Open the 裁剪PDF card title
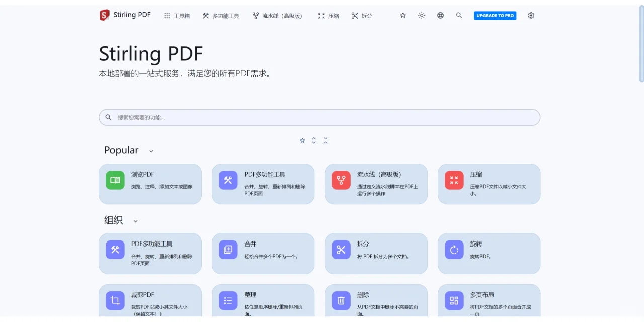644x322 pixels. 143,295
